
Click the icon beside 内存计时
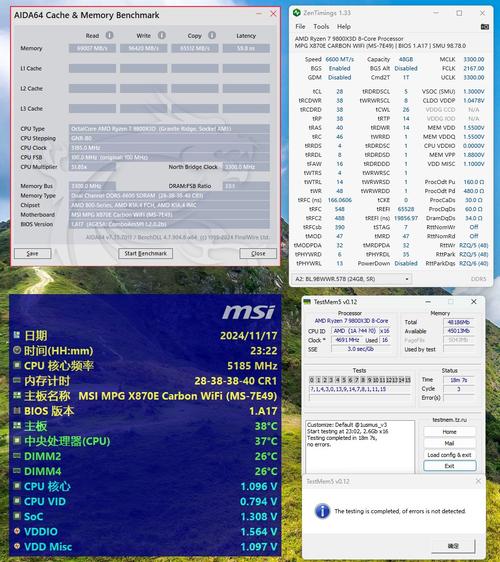[x=17, y=380]
